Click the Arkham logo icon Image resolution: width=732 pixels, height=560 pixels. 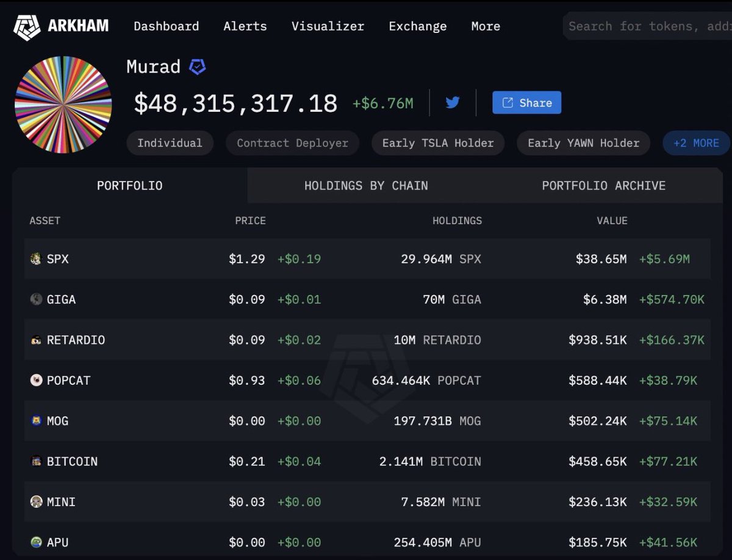point(27,27)
